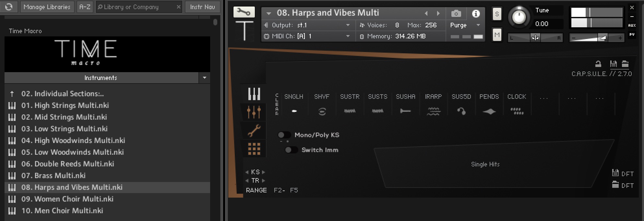Image resolution: width=644 pixels, height=221 pixels.
Task: Go to previous instrument with left arrow
Action: pos(426,13)
